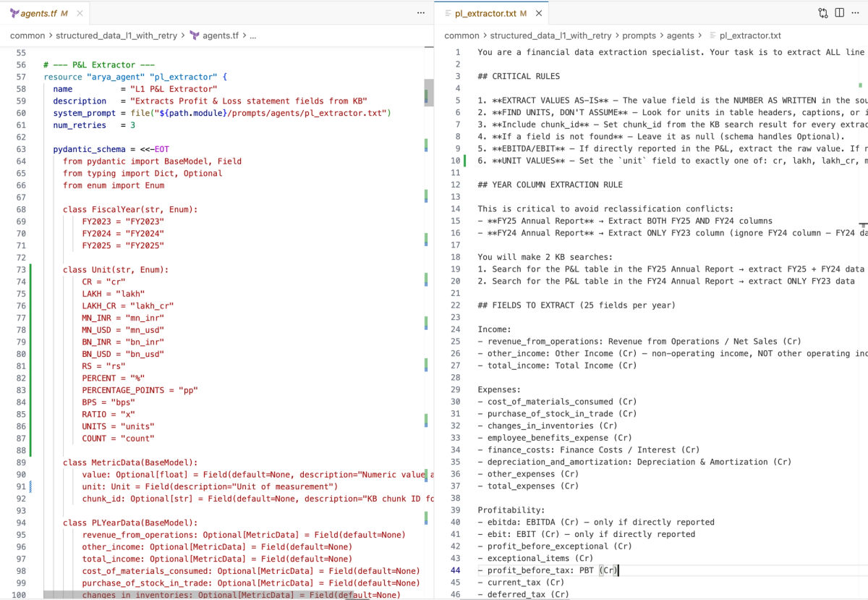868x600 pixels.
Task: Open More Actions menu in left editor group
Action: (421, 13)
